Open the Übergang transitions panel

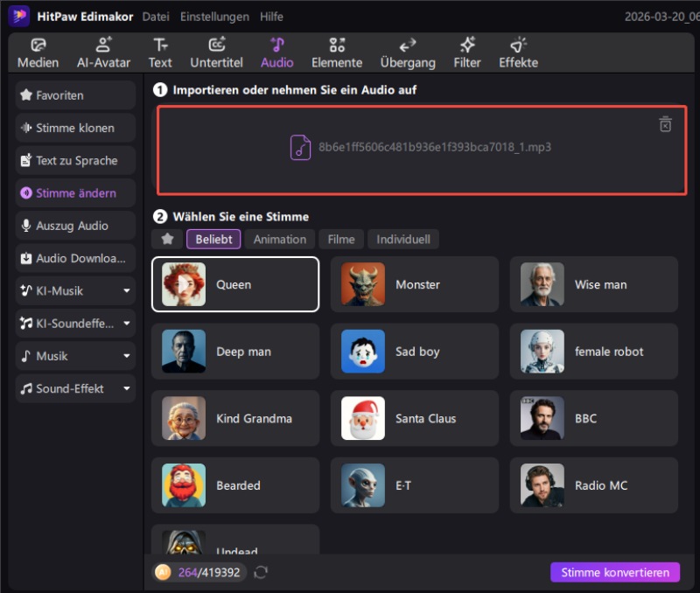pos(408,52)
